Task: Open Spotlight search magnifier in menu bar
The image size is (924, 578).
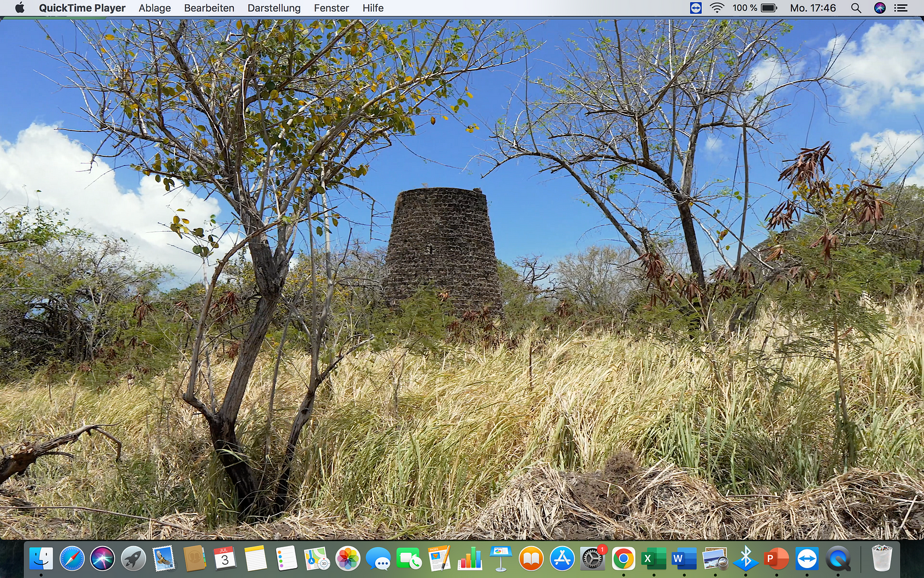Action: (856, 8)
